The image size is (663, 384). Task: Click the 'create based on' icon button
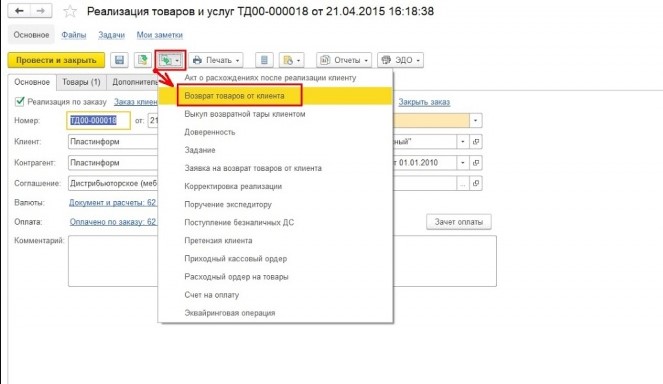click(170, 60)
